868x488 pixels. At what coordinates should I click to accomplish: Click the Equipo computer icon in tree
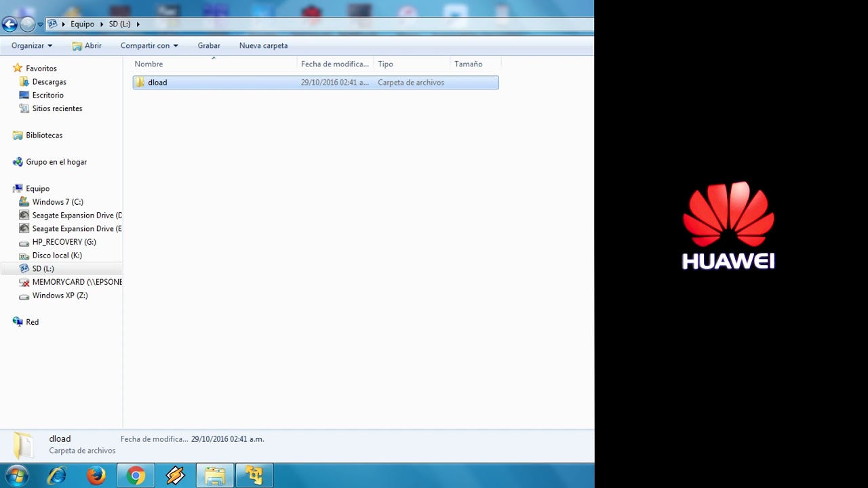click(x=18, y=188)
